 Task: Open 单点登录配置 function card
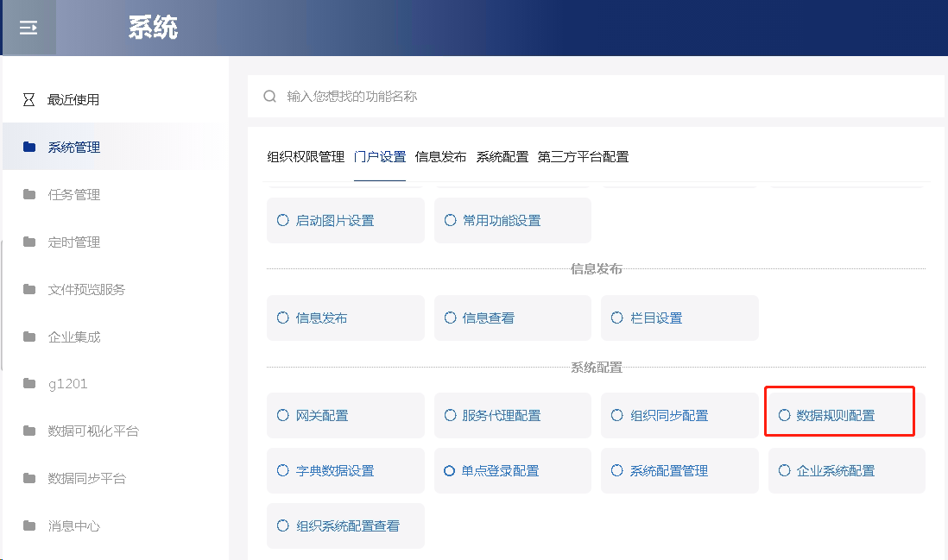(x=513, y=470)
